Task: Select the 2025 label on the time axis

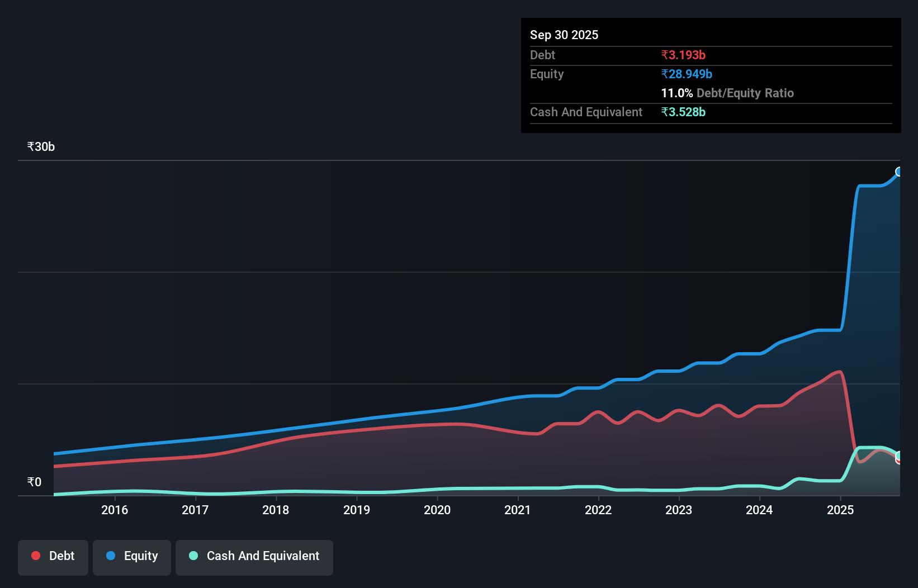Action: (x=840, y=510)
